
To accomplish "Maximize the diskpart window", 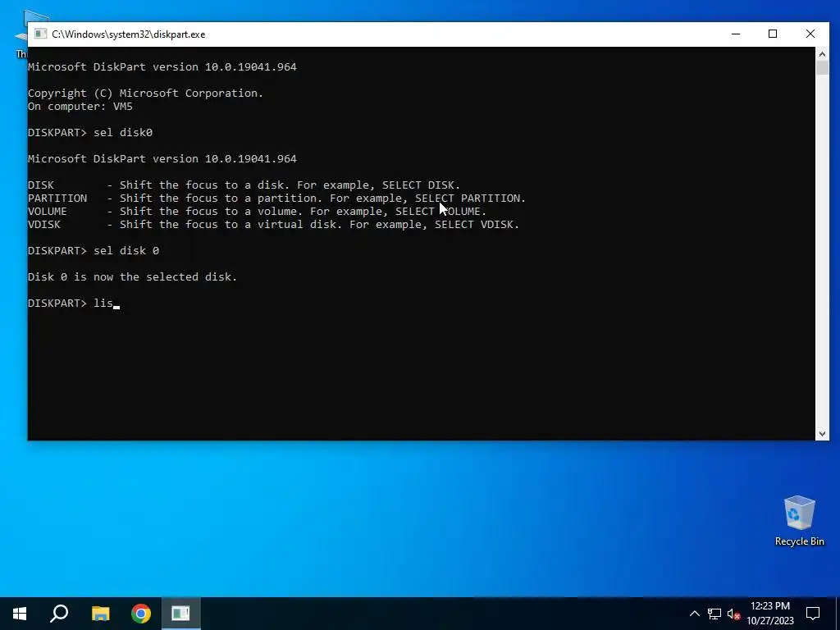I will point(773,34).
